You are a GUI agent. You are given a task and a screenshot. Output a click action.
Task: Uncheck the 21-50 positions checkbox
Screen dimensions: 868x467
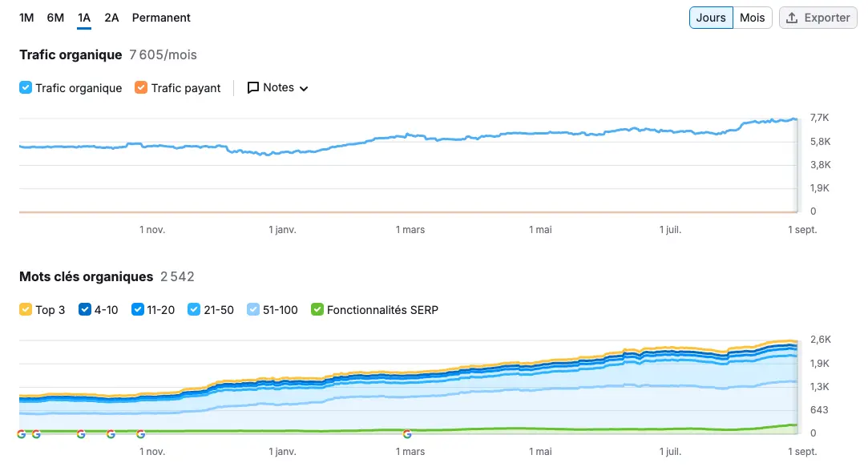click(194, 309)
